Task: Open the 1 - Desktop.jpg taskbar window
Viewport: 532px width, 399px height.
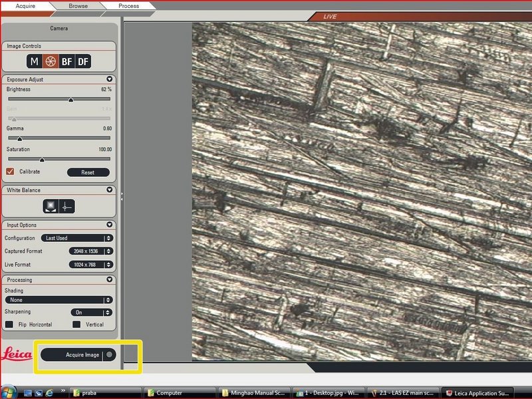Action: (329, 393)
